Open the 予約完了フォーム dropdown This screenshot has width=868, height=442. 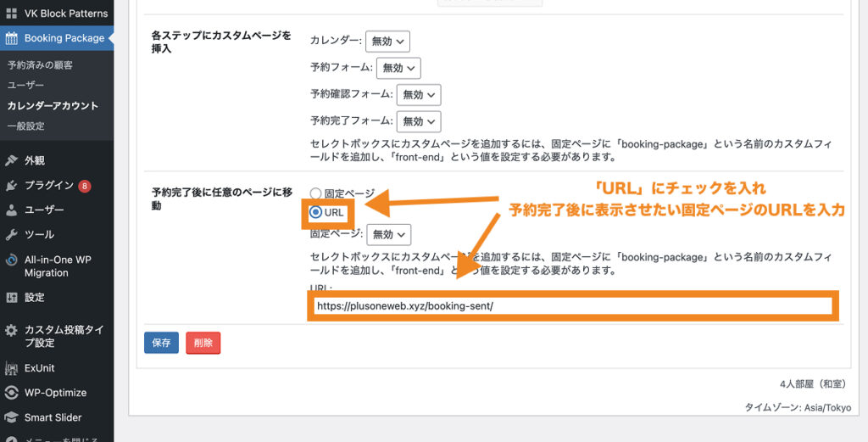pos(418,121)
